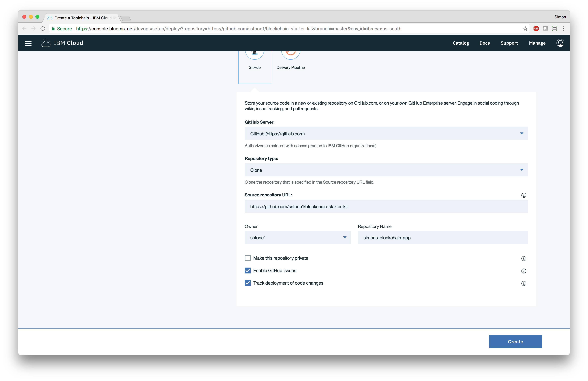The height and width of the screenshot is (381, 588).
Task: Click info icon beside Source repository URL
Action: pos(524,195)
